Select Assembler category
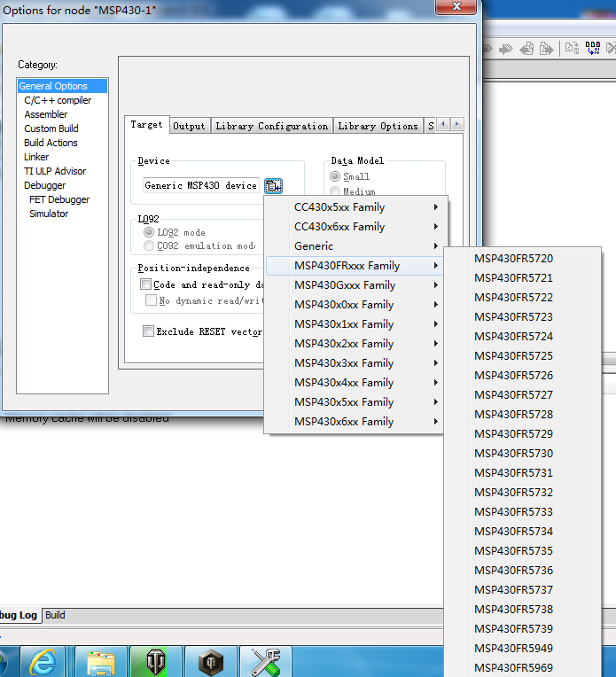616x677 pixels. pyautogui.click(x=46, y=114)
